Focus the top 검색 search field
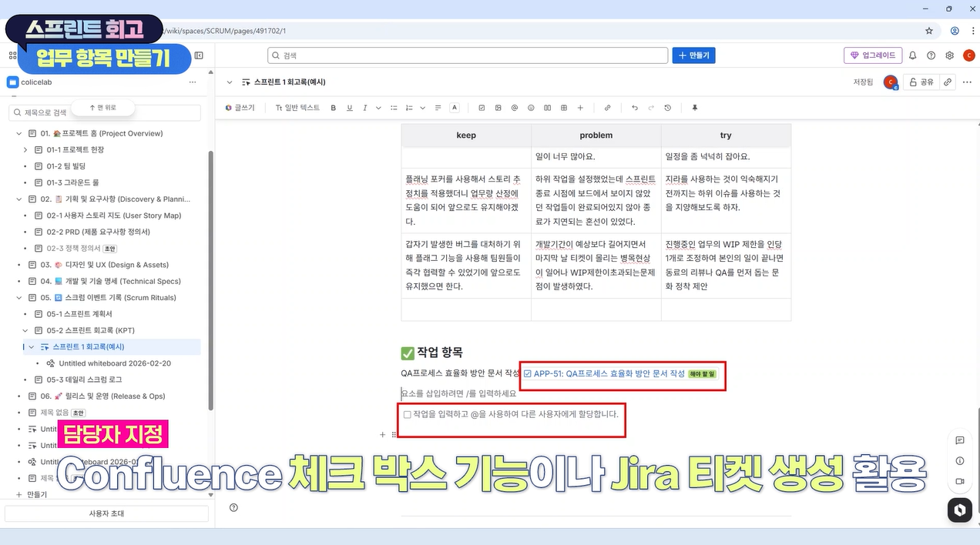The image size is (980, 545). [x=468, y=55]
